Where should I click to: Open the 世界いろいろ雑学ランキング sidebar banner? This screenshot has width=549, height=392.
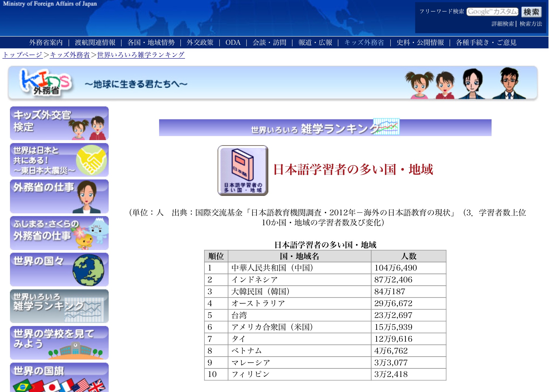pyautogui.click(x=59, y=306)
